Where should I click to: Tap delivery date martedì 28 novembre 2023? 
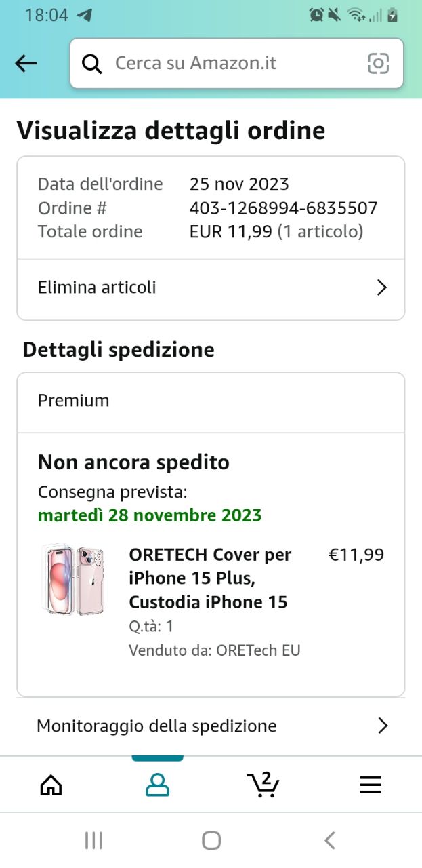(x=150, y=515)
